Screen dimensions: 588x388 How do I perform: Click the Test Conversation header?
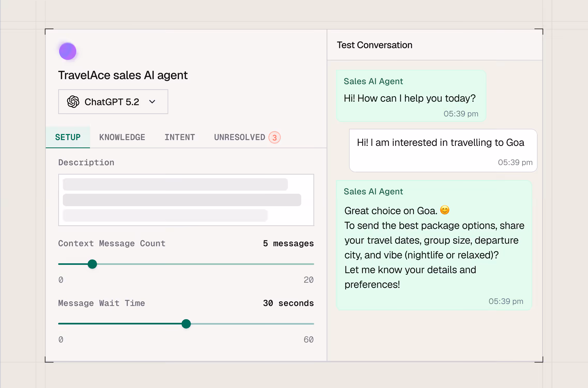[374, 45]
